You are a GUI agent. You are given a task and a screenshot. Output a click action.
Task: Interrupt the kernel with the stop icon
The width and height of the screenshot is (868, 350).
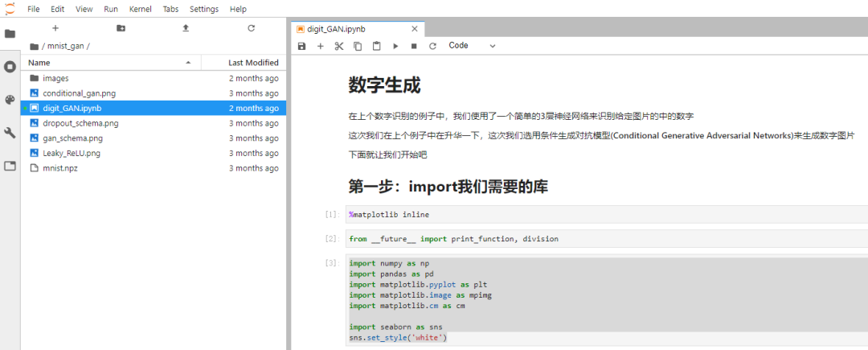414,46
